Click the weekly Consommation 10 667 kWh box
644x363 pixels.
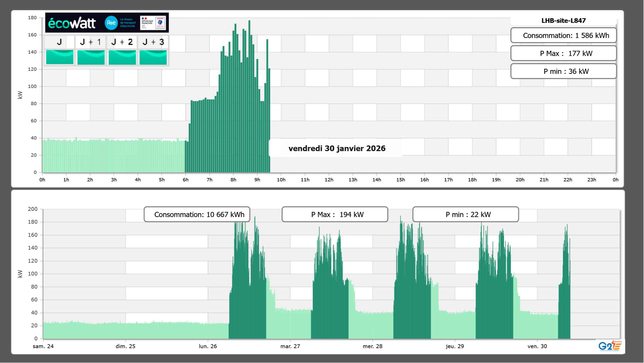pyautogui.click(x=197, y=214)
